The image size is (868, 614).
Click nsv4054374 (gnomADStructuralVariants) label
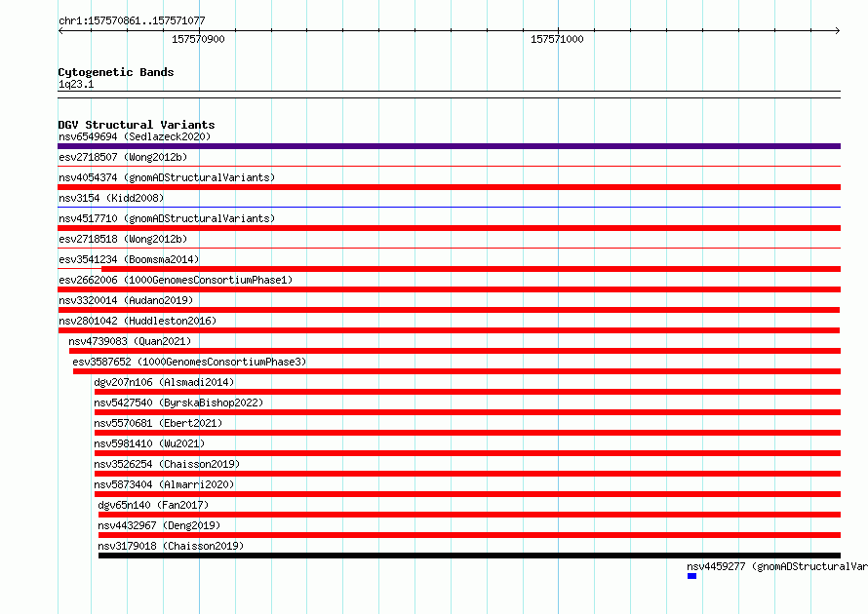(167, 177)
